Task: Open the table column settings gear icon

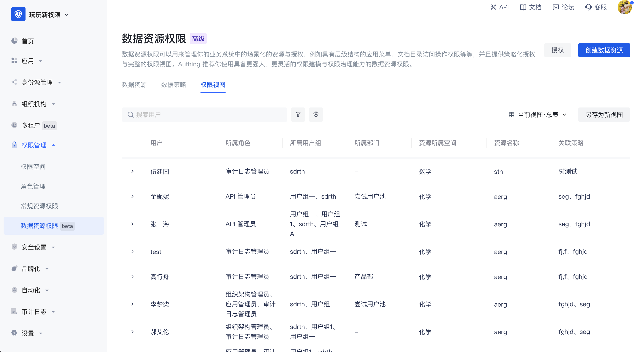Action: [x=316, y=114]
